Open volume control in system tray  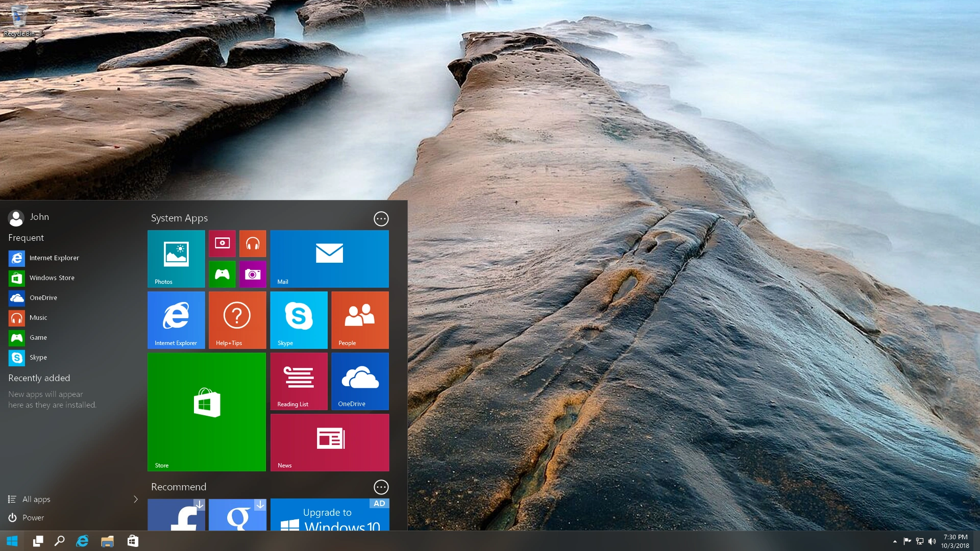932,541
